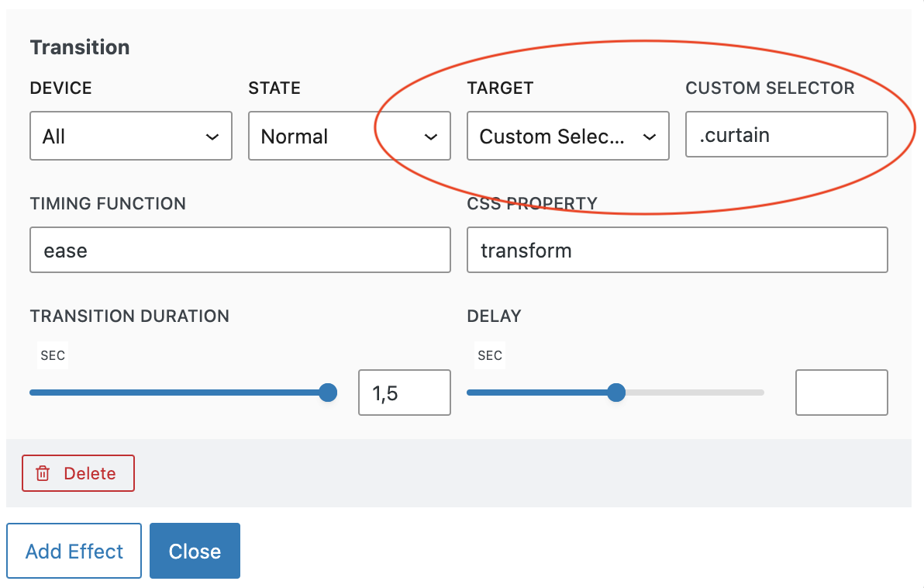The image size is (924, 588).
Task: Click the chevron arrow in Target dropdown
Action: click(x=649, y=137)
